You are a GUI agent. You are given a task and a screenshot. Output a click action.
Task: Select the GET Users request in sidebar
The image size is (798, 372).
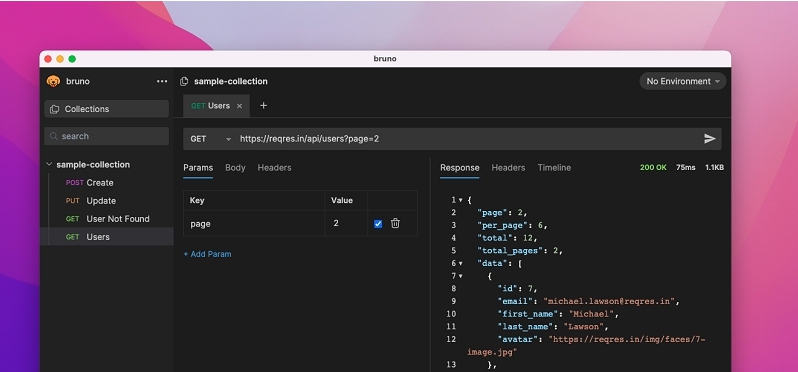pos(106,237)
